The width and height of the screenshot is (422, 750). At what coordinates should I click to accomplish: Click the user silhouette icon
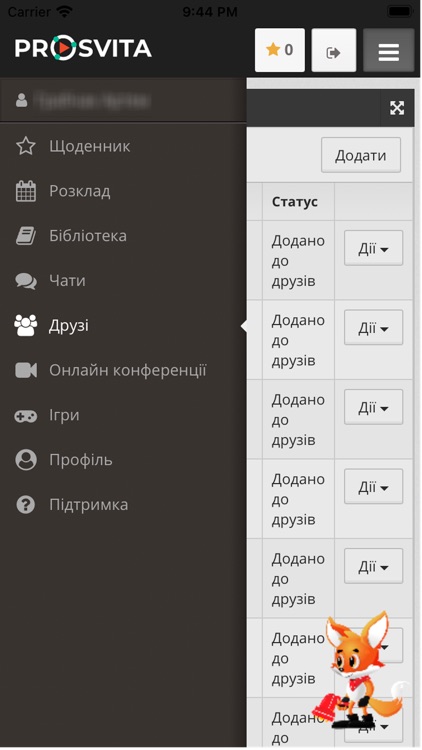[22, 100]
